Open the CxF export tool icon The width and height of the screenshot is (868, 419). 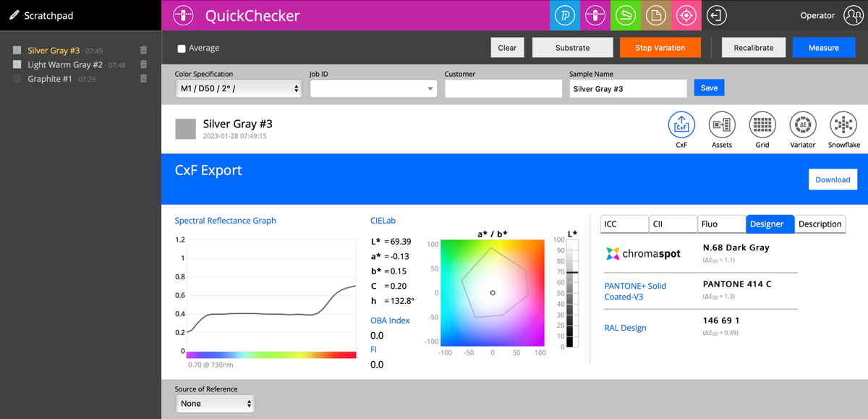[681, 125]
